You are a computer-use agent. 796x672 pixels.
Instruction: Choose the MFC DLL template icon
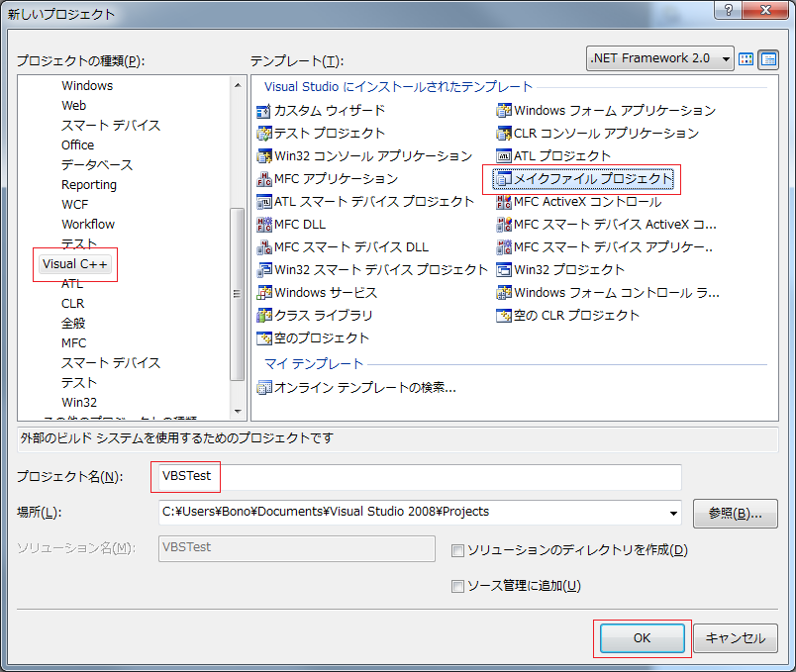pos(264,225)
